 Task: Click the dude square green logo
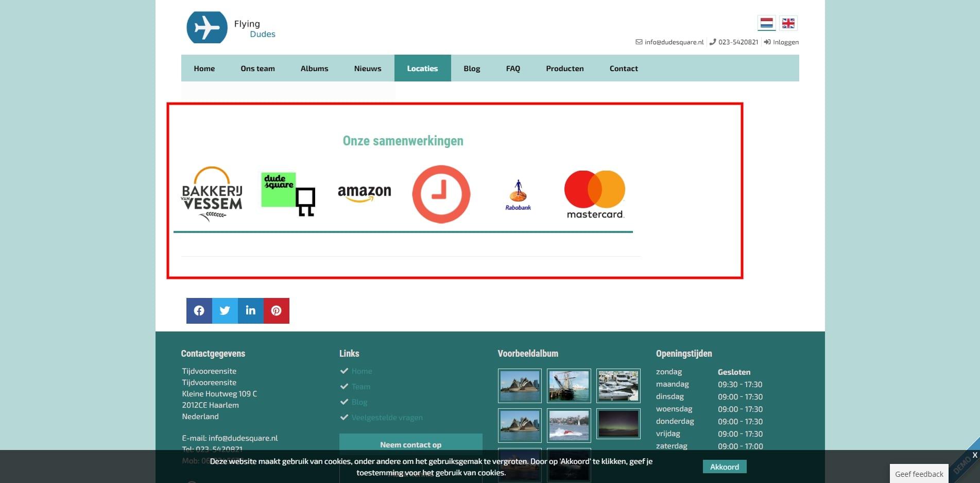coord(288,194)
